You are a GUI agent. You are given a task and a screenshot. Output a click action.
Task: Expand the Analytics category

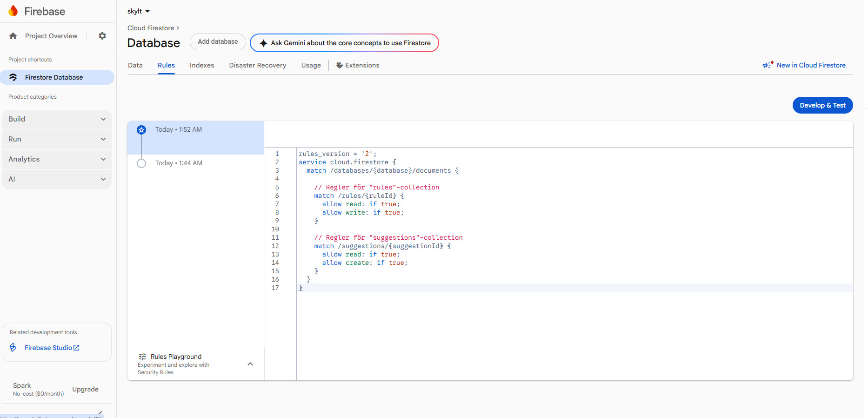point(57,159)
